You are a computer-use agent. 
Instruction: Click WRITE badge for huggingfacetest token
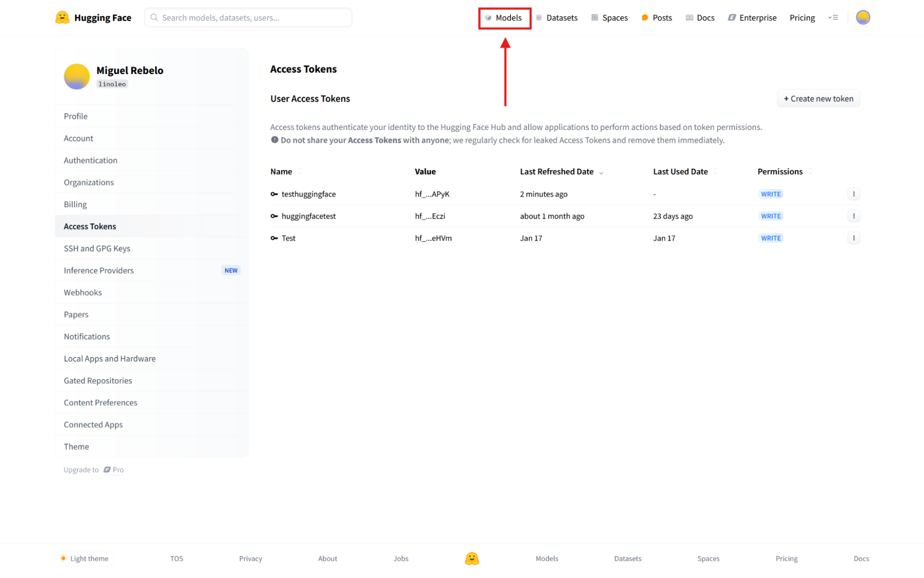pos(771,216)
